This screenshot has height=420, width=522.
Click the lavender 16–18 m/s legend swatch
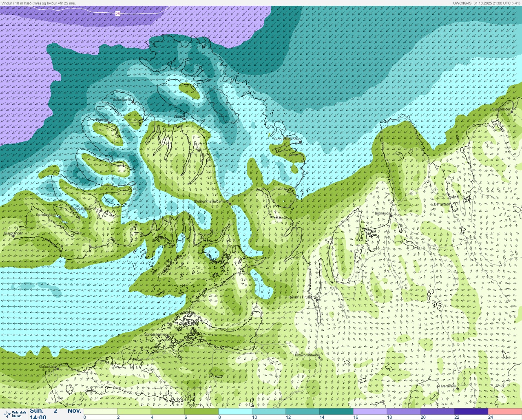(370, 411)
